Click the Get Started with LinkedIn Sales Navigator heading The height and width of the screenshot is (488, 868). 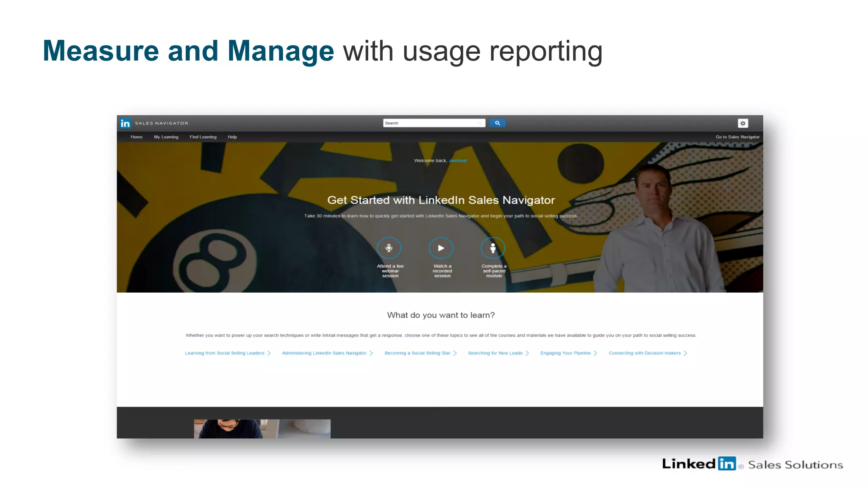pyautogui.click(x=441, y=200)
